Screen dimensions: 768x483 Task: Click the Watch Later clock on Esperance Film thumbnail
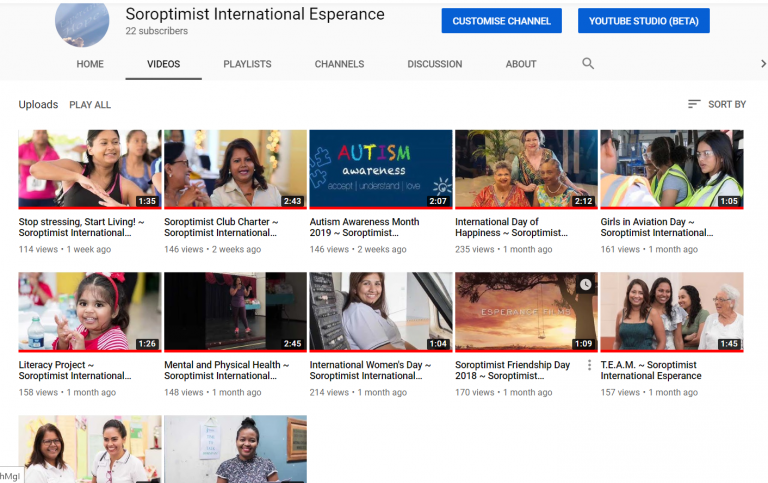coord(585,285)
